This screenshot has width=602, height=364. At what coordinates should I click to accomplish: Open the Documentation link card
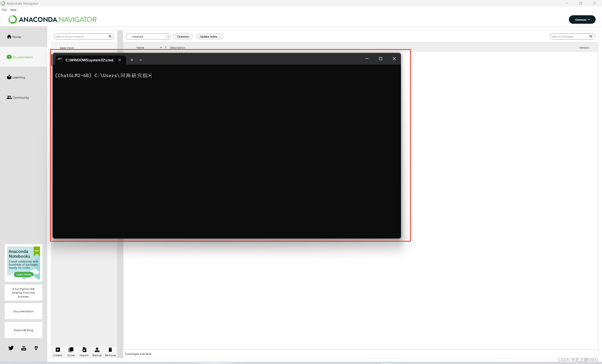coord(24,311)
